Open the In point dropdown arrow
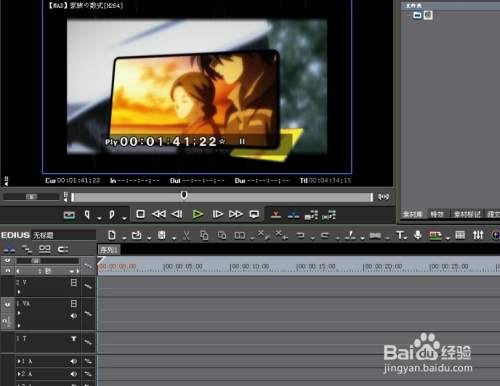The width and height of the screenshot is (500, 386). pos(99,218)
